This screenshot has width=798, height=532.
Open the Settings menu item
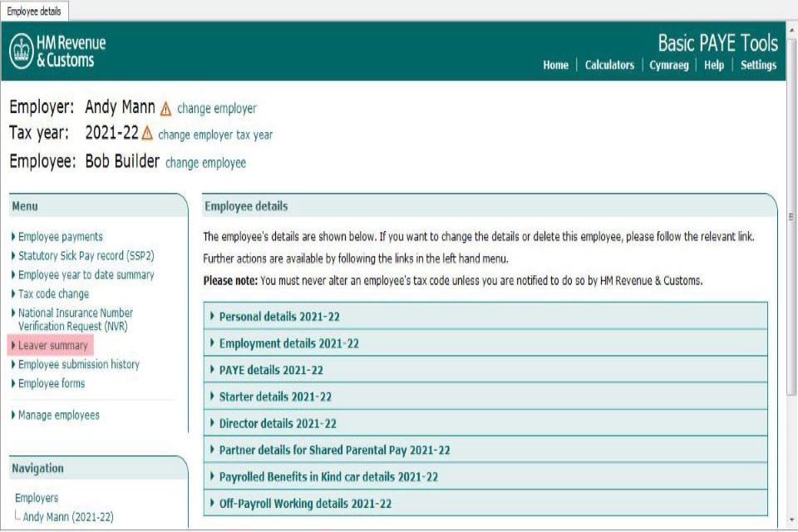[758, 65]
